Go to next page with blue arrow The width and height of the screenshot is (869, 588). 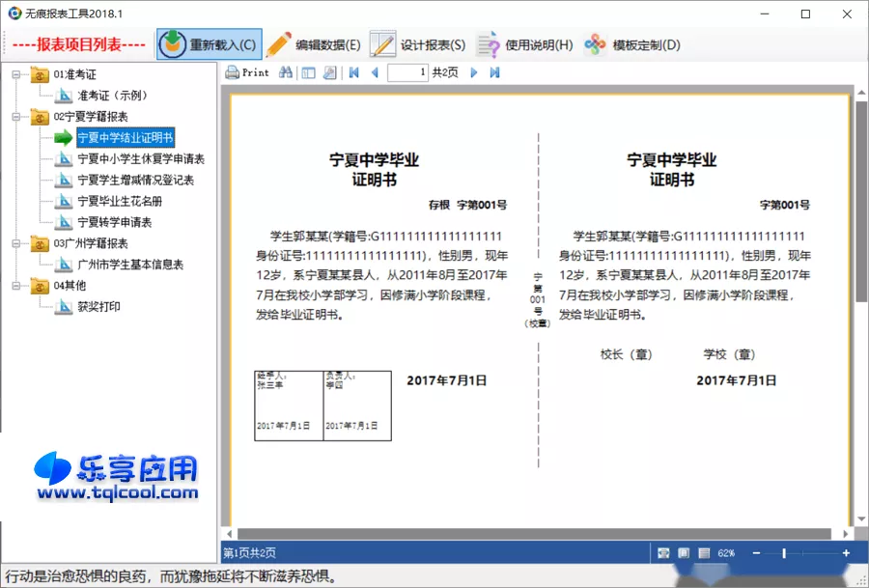pyautogui.click(x=473, y=71)
